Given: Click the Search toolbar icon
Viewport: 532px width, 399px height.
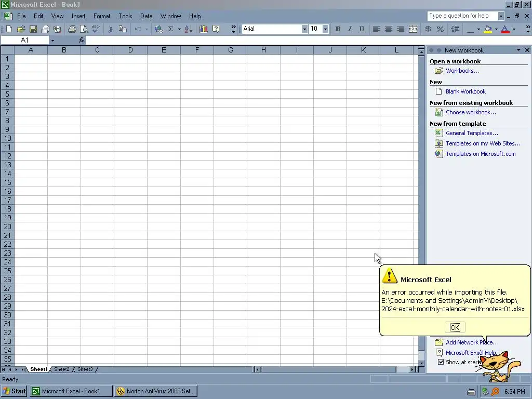Looking at the screenshot, I should pyautogui.click(x=57, y=29).
